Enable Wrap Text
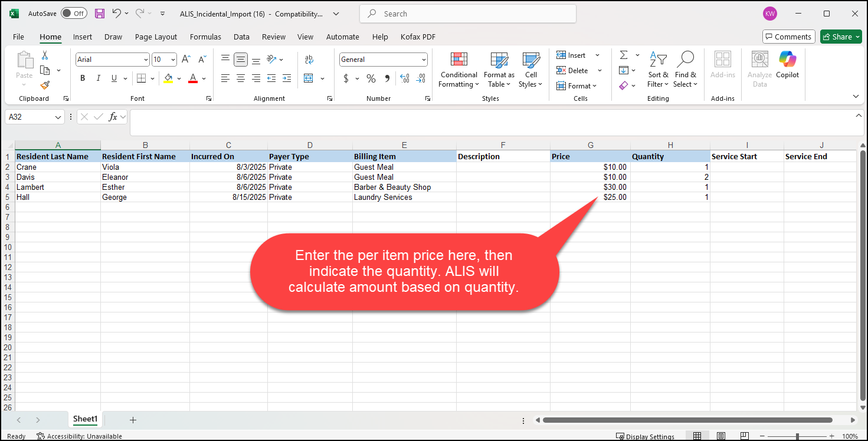This screenshot has height=441, width=868. point(309,60)
